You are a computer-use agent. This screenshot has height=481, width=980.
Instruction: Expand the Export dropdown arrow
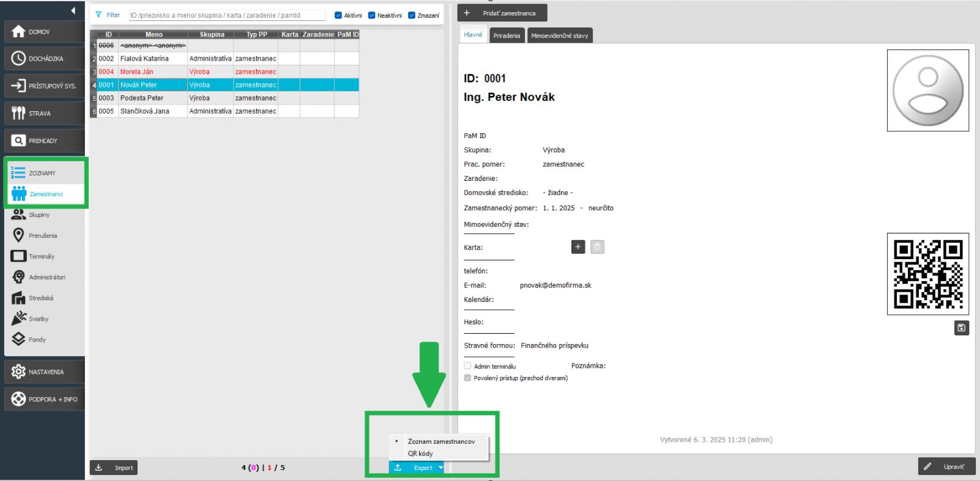tap(440, 468)
